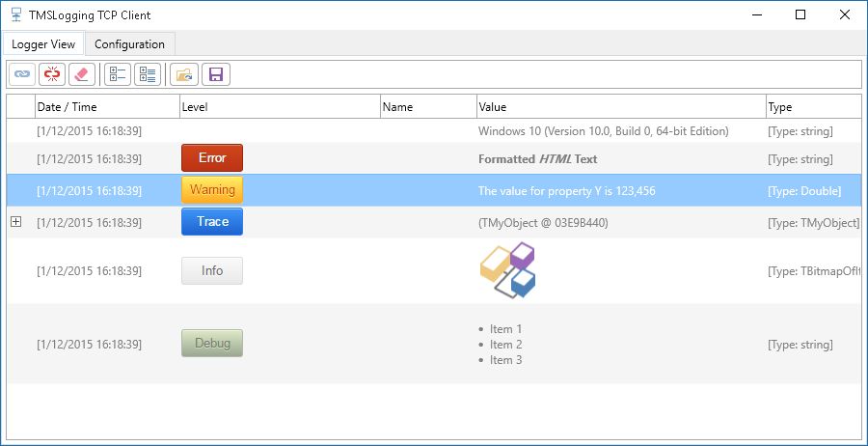Click the connect link icon in toolbar
868x446 pixels.
[x=22, y=74]
